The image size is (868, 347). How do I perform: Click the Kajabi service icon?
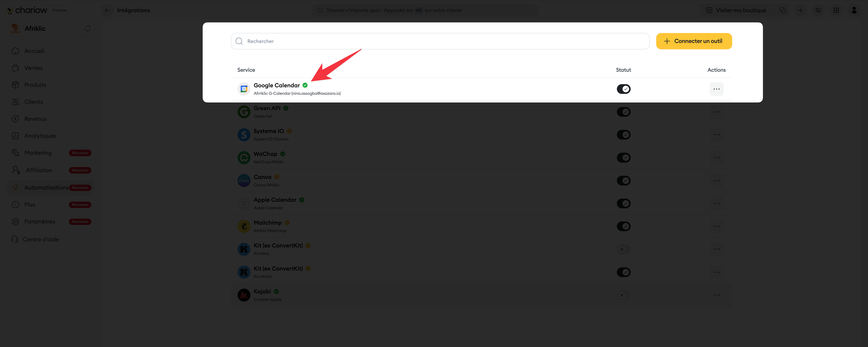pos(244,295)
